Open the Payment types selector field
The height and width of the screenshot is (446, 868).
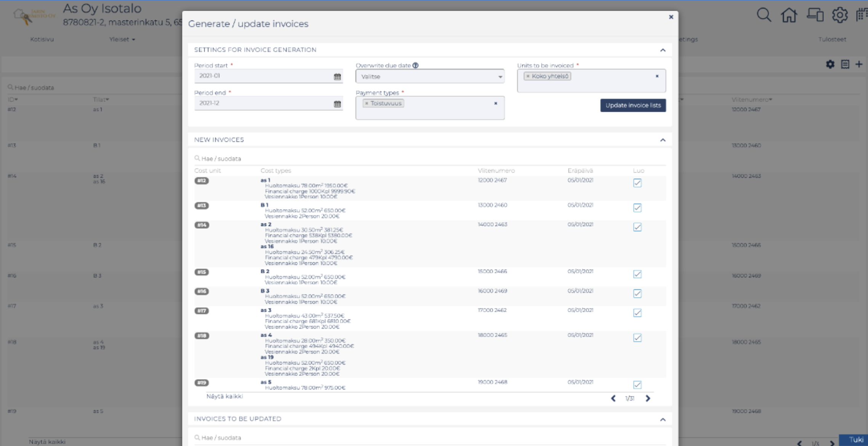[x=430, y=108]
